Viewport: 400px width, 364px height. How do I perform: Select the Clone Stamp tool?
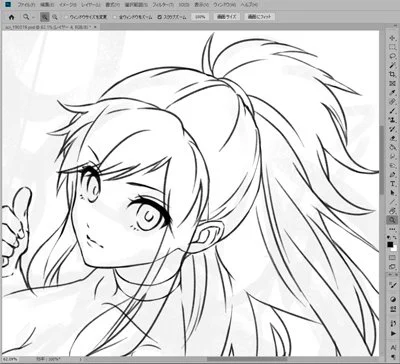click(393, 120)
